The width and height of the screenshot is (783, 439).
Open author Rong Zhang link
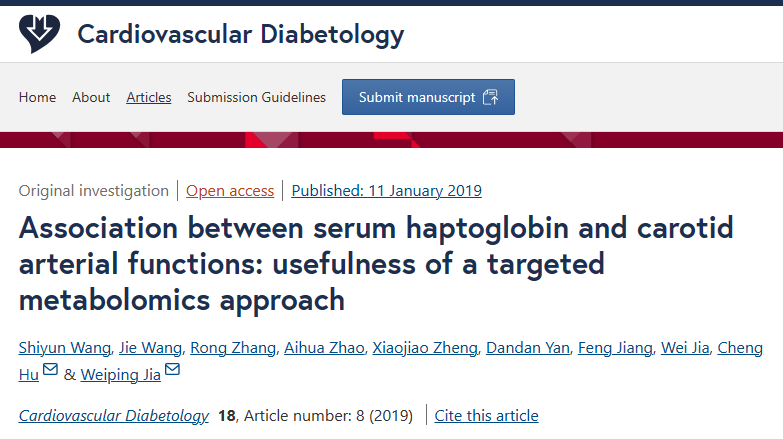[233, 348]
